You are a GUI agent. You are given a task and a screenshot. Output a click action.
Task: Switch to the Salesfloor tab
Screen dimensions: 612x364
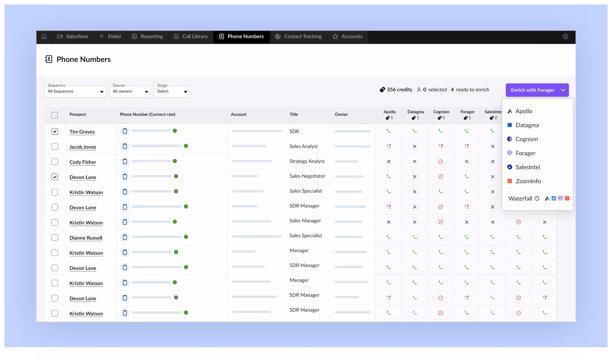(x=73, y=37)
